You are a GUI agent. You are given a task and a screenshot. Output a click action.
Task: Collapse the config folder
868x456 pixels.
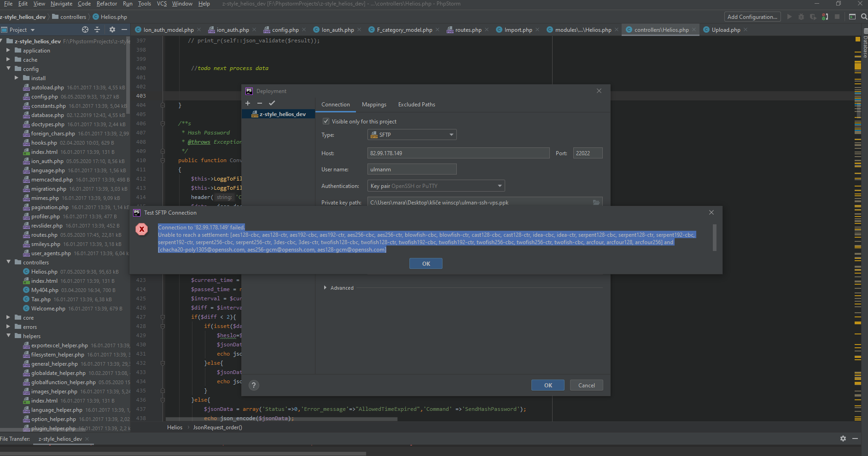(x=8, y=69)
